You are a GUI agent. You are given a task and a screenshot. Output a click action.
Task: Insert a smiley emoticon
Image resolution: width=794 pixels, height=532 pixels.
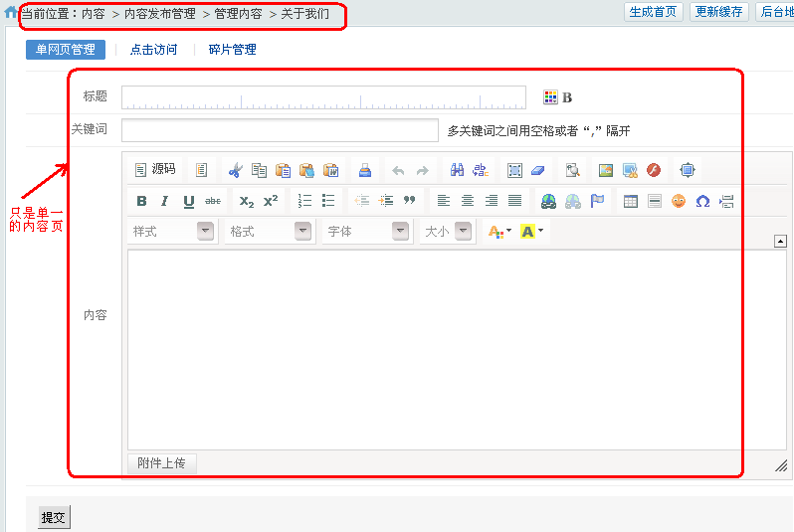[679, 201]
